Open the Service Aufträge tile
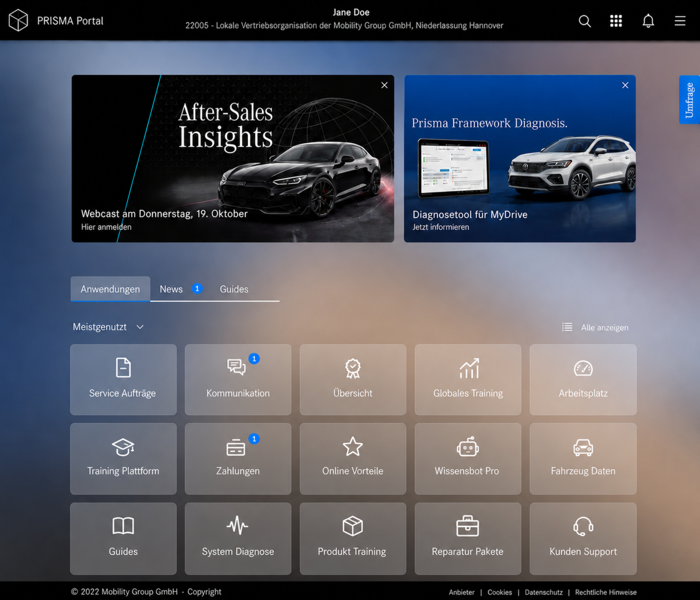 123,380
